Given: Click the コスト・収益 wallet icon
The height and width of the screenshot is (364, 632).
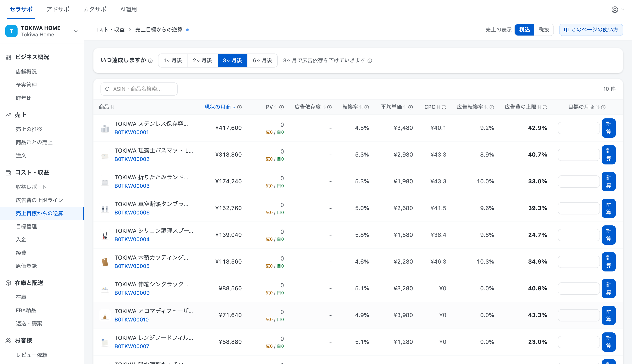Looking at the screenshot, I should [x=8, y=173].
